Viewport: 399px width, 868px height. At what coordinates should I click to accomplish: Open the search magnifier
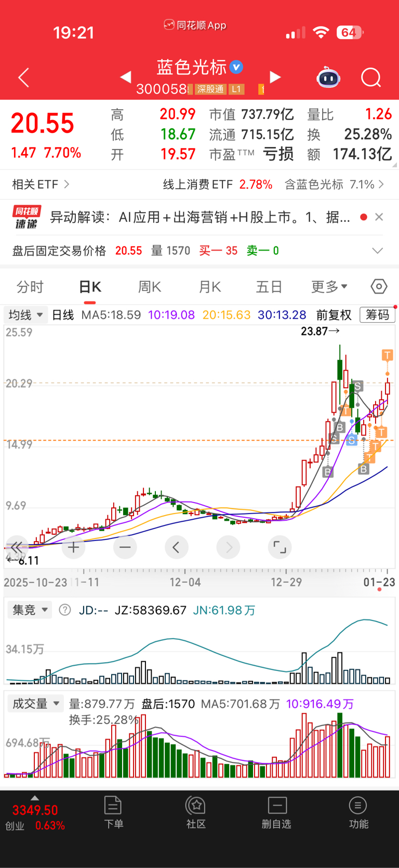click(x=371, y=78)
